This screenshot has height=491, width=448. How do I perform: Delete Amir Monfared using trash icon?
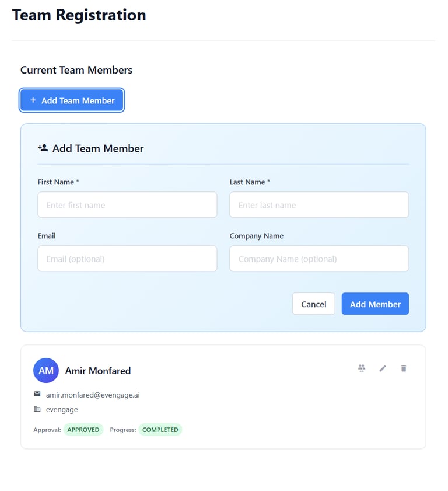point(404,368)
